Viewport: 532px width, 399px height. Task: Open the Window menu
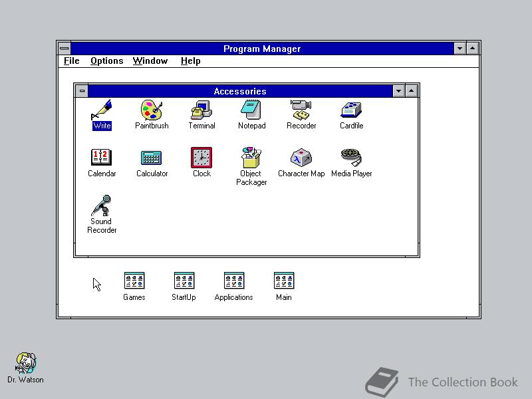[150, 61]
